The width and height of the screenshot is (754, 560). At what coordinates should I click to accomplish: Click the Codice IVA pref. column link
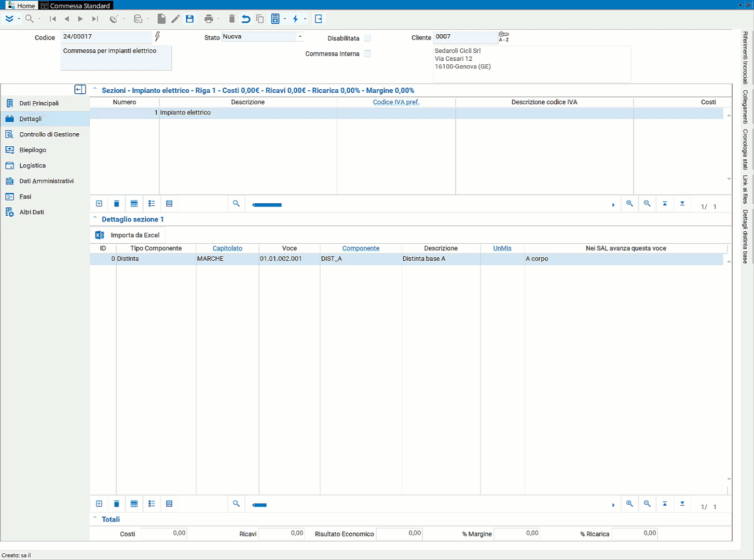click(396, 102)
